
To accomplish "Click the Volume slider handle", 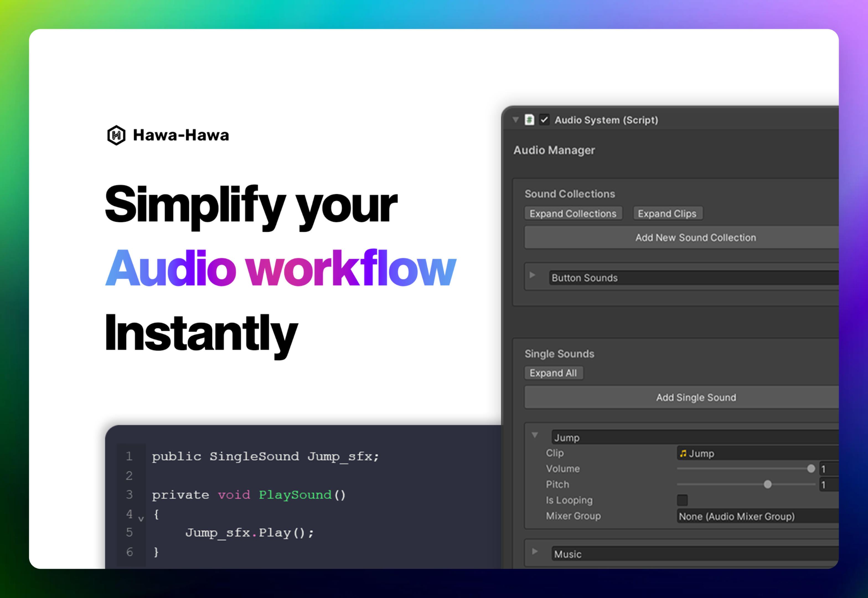I will [x=811, y=469].
